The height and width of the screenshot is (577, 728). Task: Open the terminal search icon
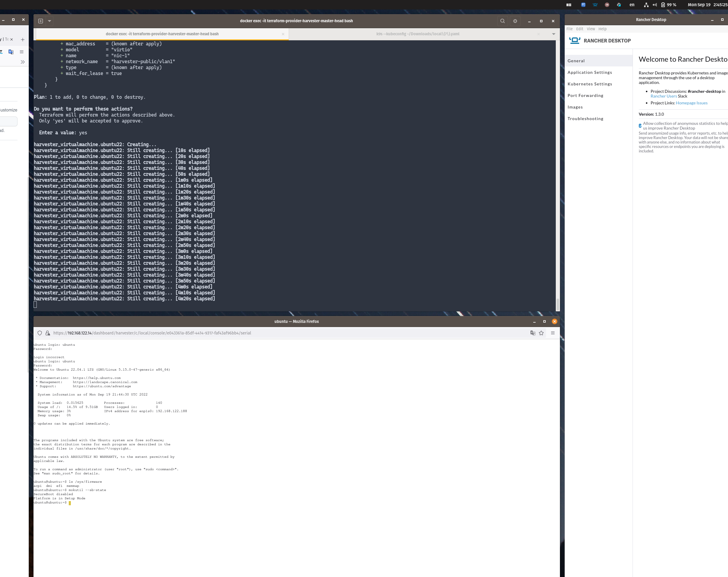[x=503, y=21]
